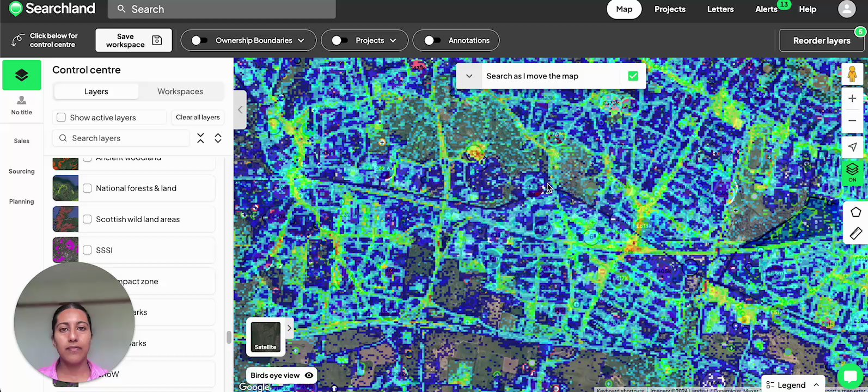Viewport: 868px width, 392px height.
Task: Click the layers list scrollbar
Action: click(x=229, y=337)
